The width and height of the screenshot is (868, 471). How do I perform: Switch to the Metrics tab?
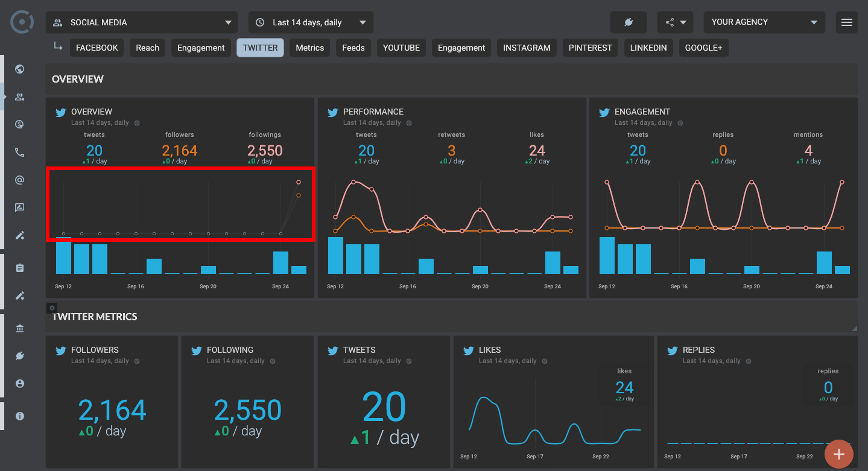(x=310, y=48)
